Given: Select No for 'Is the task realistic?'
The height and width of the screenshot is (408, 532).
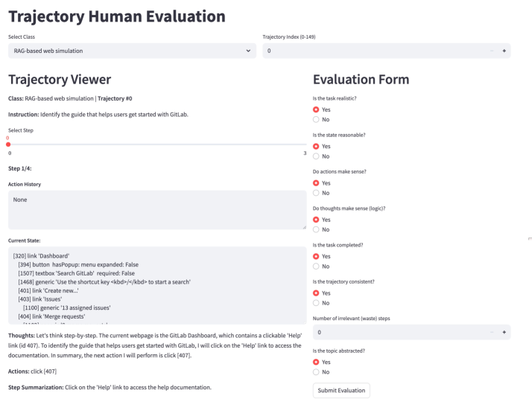Looking at the screenshot, I should [316, 119].
